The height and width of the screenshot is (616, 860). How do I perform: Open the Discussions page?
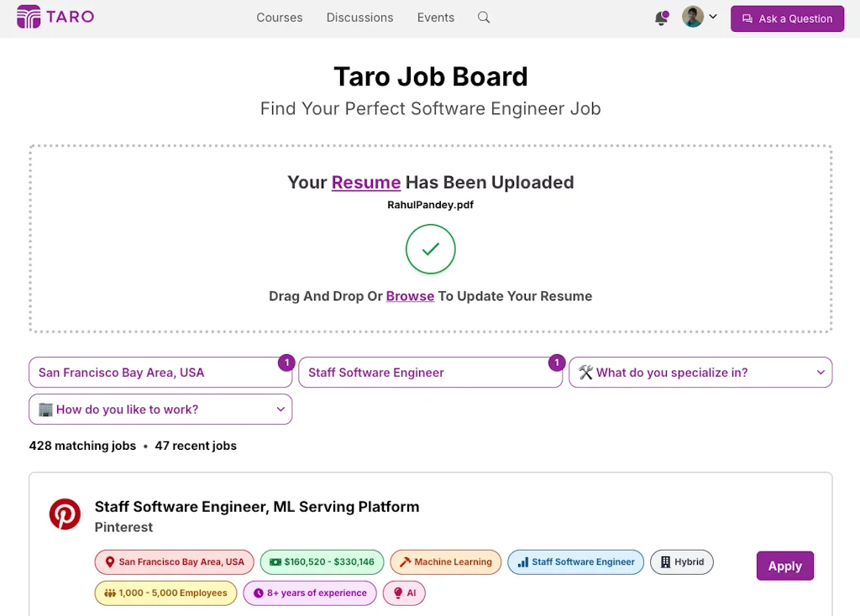coord(359,17)
